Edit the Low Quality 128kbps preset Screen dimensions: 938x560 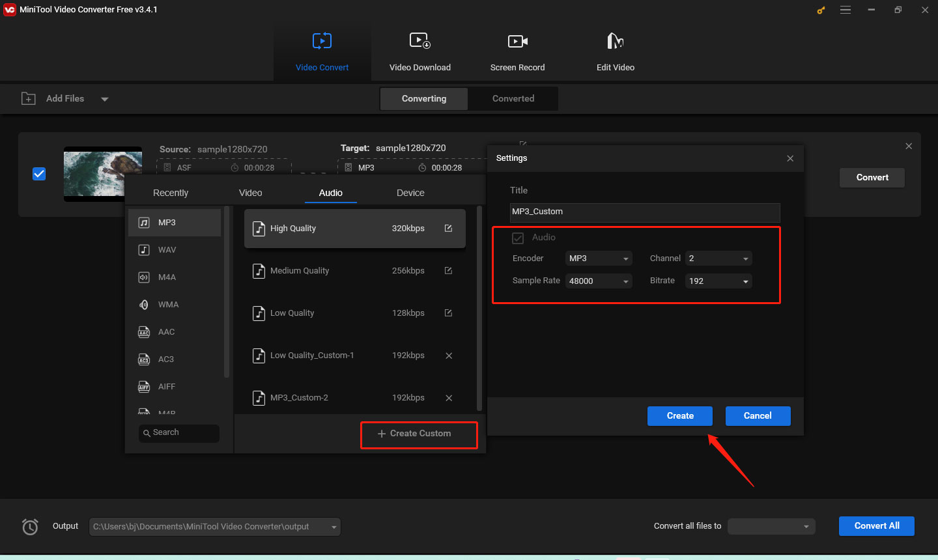448,313
